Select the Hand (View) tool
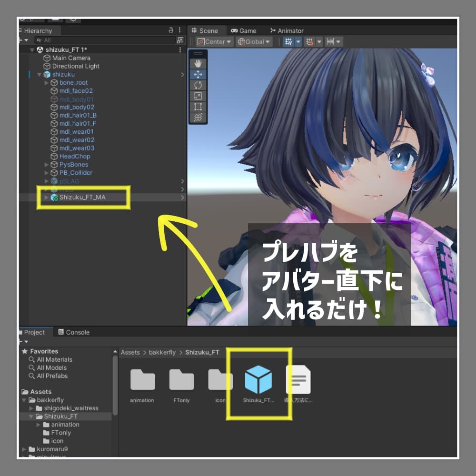The image size is (476, 476). pyautogui.click(x=198, y=63)
